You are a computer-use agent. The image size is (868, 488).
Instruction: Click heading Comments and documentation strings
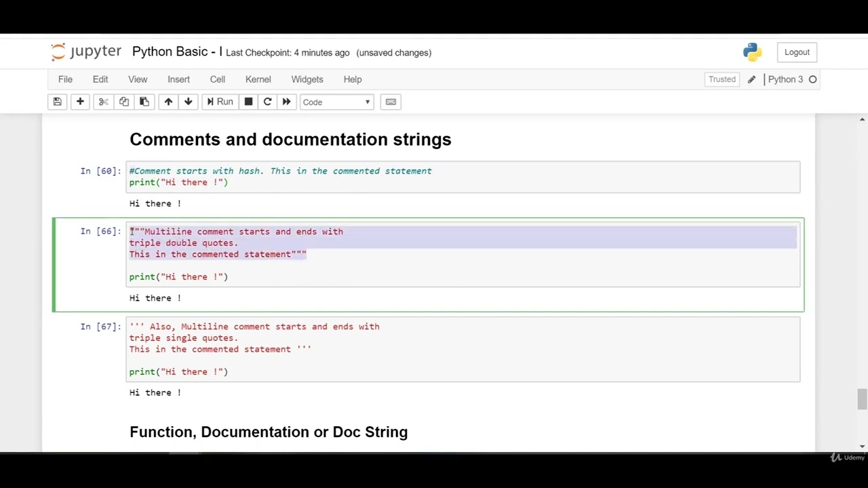[290, 140]
